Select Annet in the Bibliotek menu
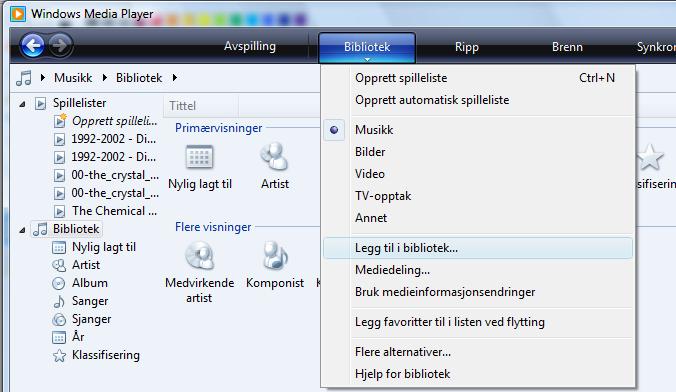 478,218
